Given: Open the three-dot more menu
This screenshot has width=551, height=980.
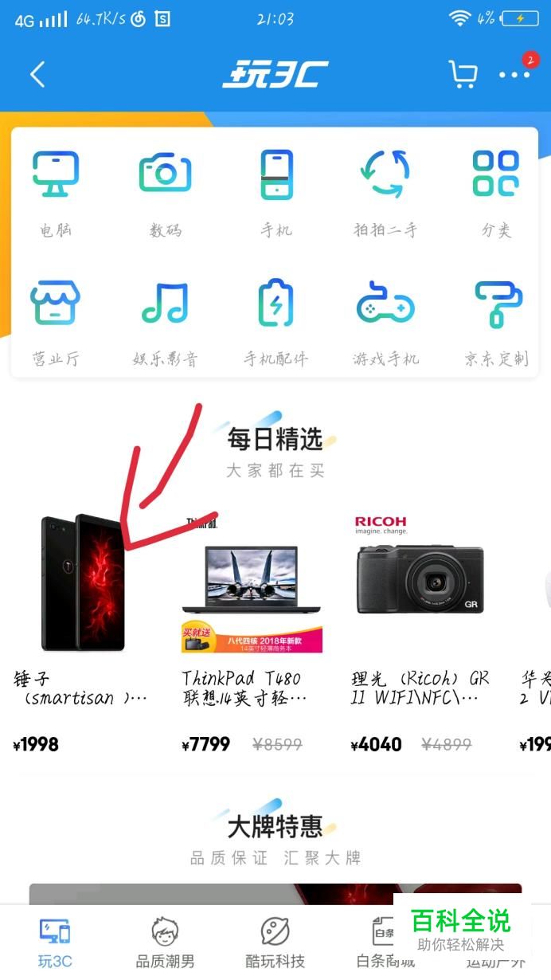Looking at the screenshot, I should pyautogui.click(x=514, y=75).
